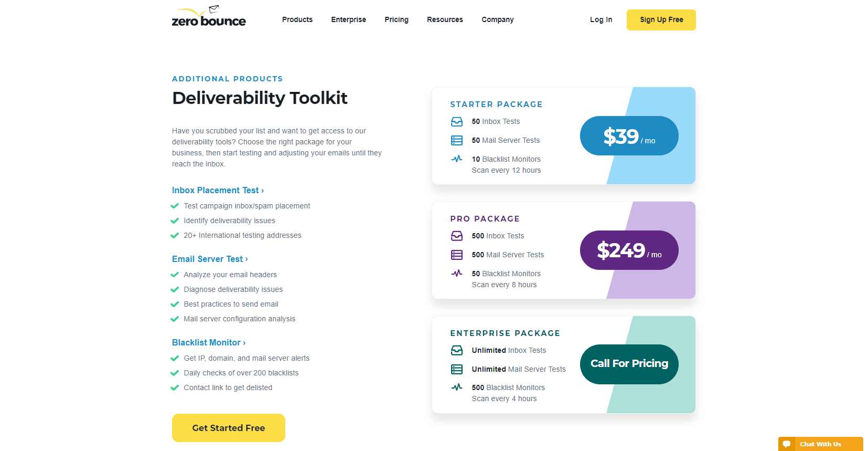The height and width of the screenshot is (451, 868).
Task: Go to the Pricing page
Action: [397, 20]
